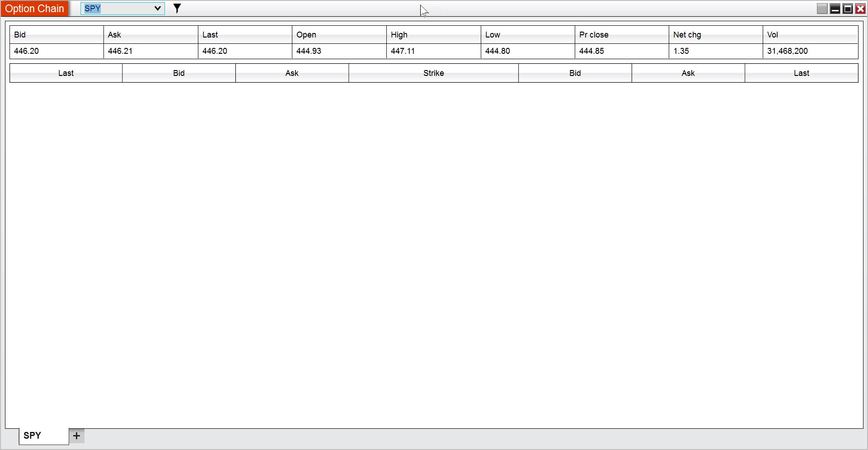The image size is (868, 450).
Task: Open the option chain filter funnel
Action: click(177, 9)
